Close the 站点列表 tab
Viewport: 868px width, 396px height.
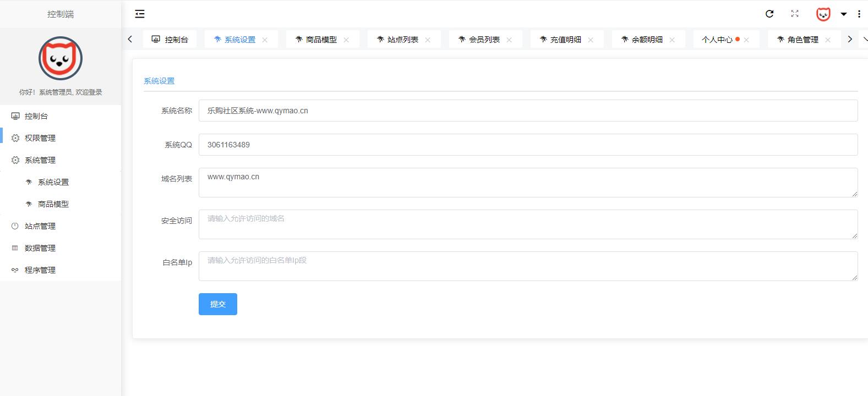pos(428,40)
